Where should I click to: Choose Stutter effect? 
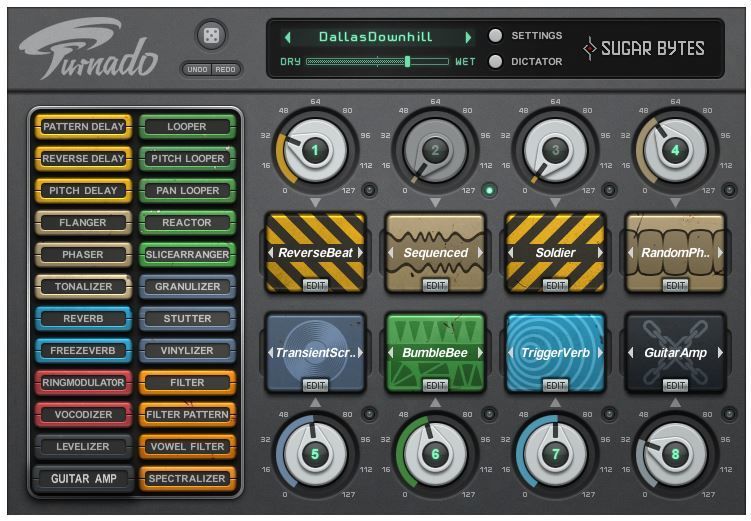coord(187,318)
